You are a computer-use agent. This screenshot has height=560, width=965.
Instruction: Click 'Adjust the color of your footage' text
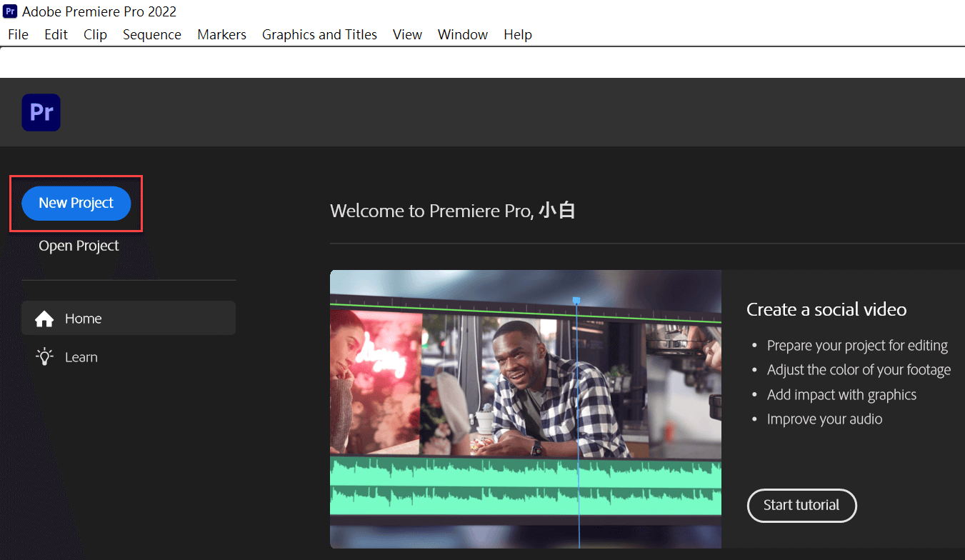pos(859,370)
